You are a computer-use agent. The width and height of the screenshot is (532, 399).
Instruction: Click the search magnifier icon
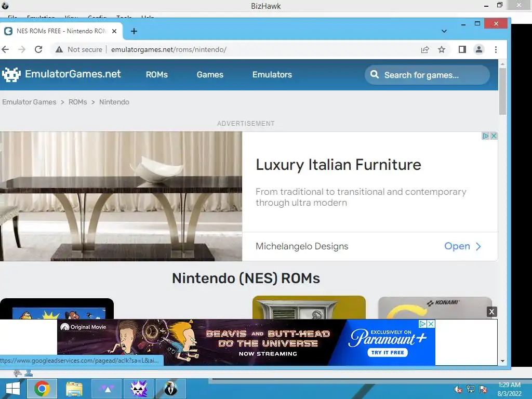coord(375,75)
